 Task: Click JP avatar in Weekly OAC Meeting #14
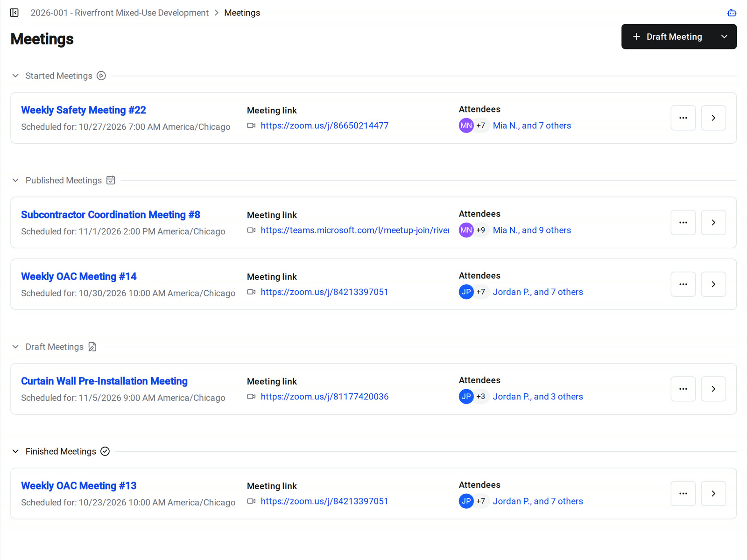tap(466, 292)
